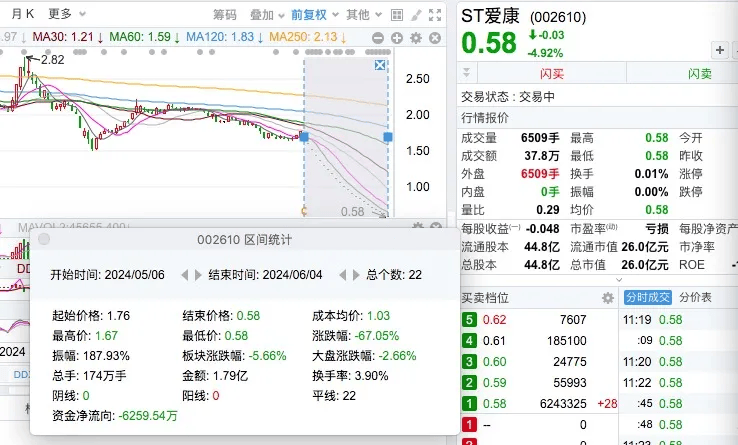
Task: Expand quote details chevron below 总股本
Action: tap(619, 280)
